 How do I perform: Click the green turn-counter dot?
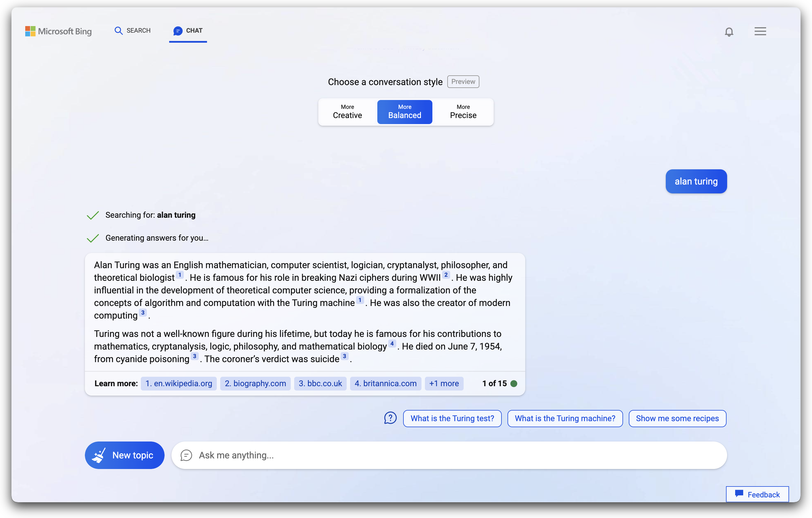pos(514,384)
